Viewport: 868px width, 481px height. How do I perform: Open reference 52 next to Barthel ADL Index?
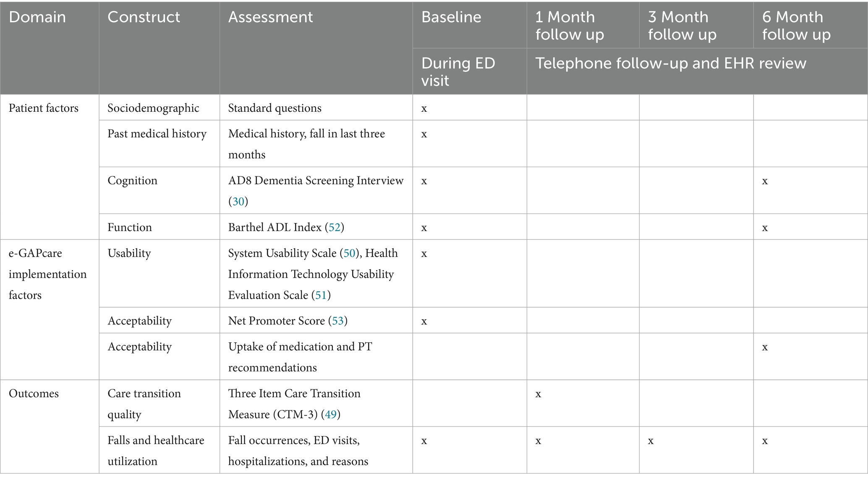coord(335,227)
